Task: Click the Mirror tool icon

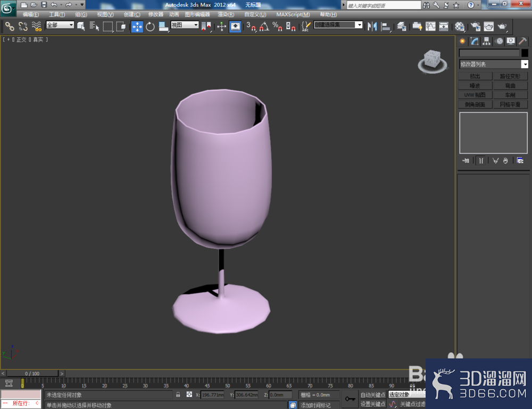Action: 372,27
